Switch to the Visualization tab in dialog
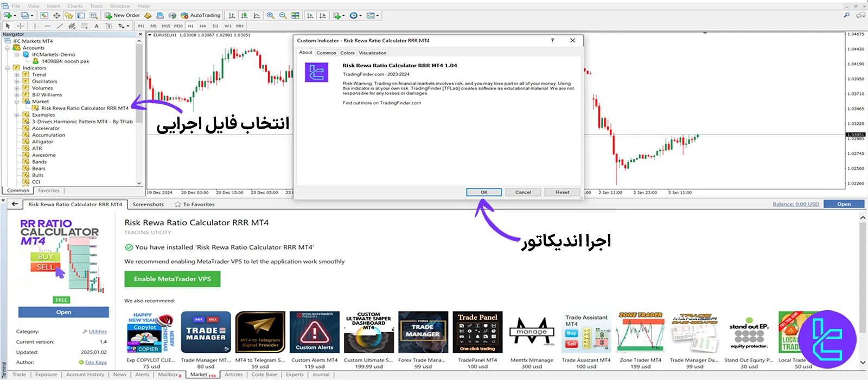Screen dimensions: 868x380 [x=372, y=53]
